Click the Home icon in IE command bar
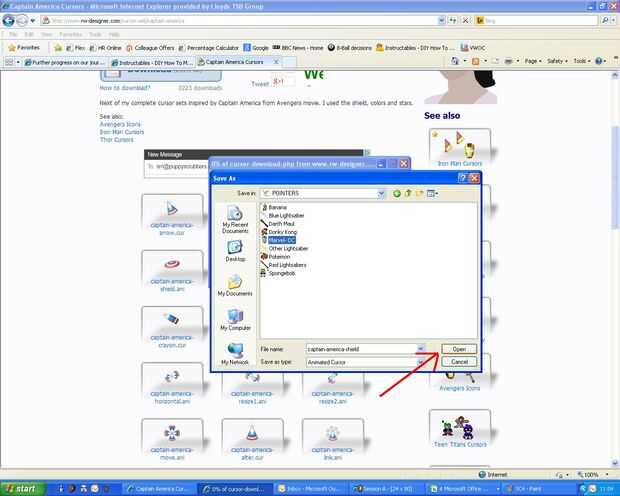Screen dimensions: 620x496 [455, 61]
